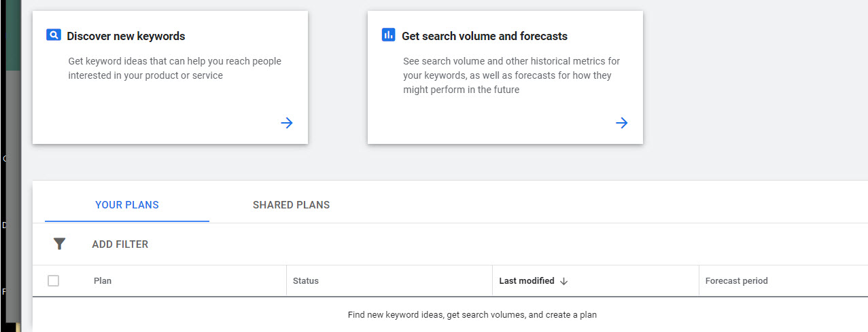Click the empty-state message about creating a plan
The width and height of the screenshot is (868, 332).
472,315
